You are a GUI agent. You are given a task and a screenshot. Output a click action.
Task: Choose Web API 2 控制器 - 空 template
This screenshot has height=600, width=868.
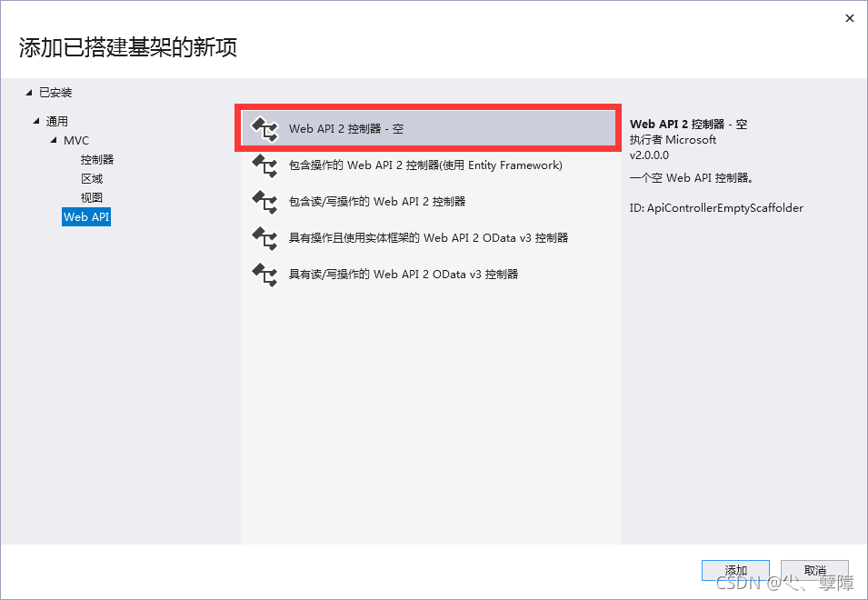coord(428,129)
